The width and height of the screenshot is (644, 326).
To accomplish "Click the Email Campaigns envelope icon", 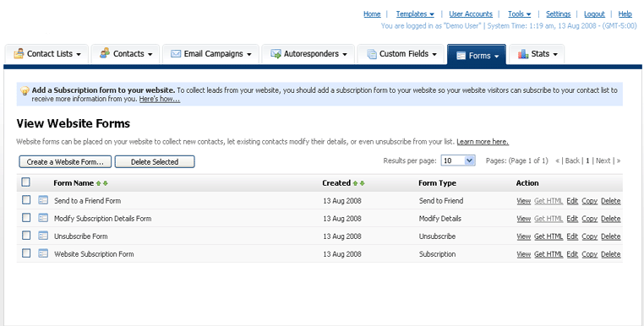I will (x=176, y=54).
